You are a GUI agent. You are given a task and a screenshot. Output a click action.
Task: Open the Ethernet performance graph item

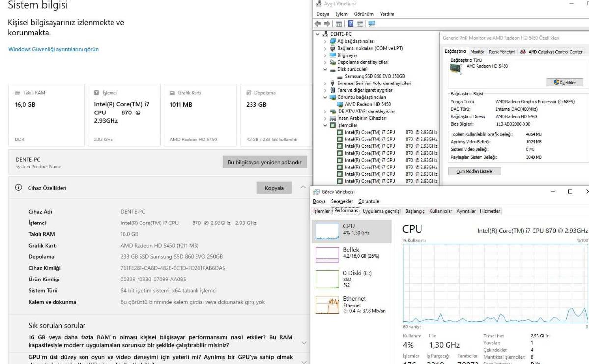(x=351, y=304)
